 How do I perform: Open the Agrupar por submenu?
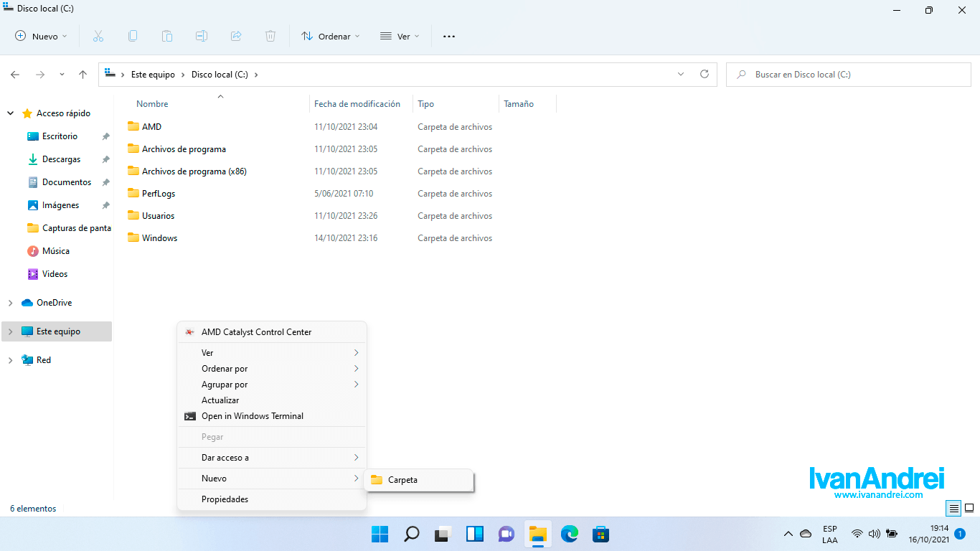(272, 385)
